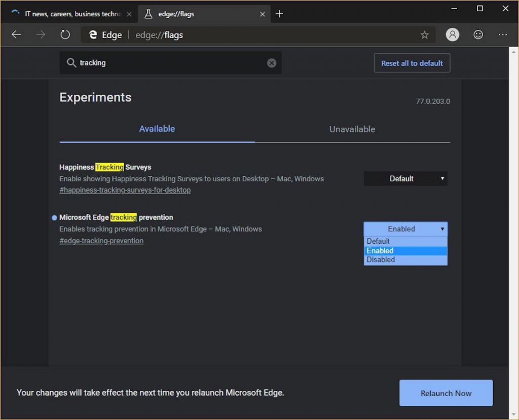Go back using the back arrow

coord(16,34)
